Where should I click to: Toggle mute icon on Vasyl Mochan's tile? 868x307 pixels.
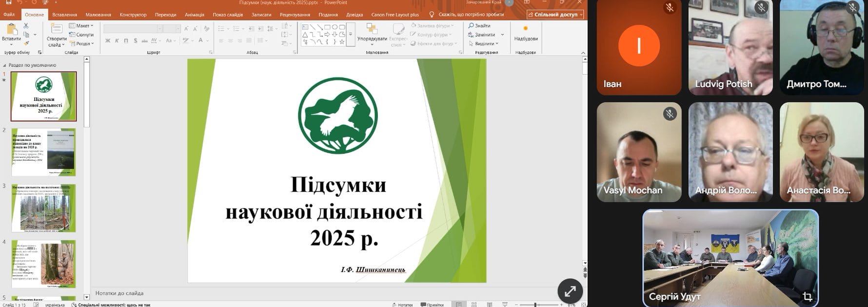tap(670, 114)
